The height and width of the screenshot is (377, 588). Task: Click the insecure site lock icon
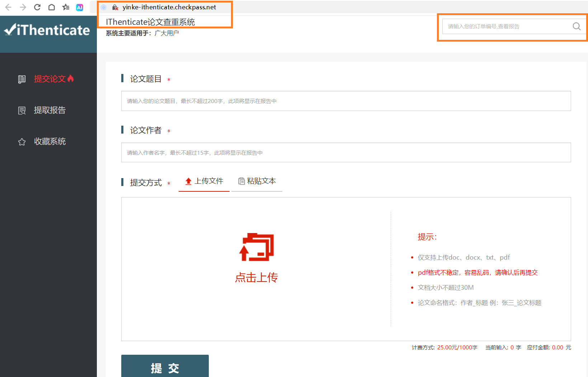tap(115, 7)
